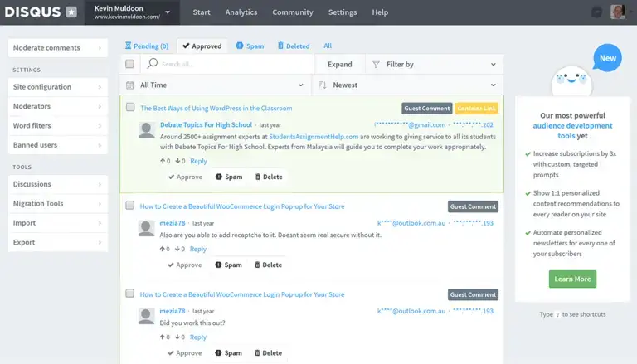Click the avatar of Debate Topics For High School
The image size is (637, 364).
pyautogui.click(x=147, y=130)
